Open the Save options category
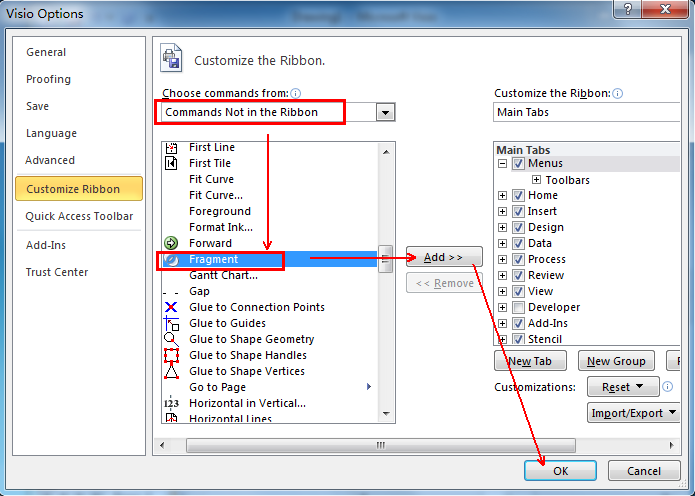Viewport: 695px width, 496px height. pyautogui.click(x=37, y=106)
